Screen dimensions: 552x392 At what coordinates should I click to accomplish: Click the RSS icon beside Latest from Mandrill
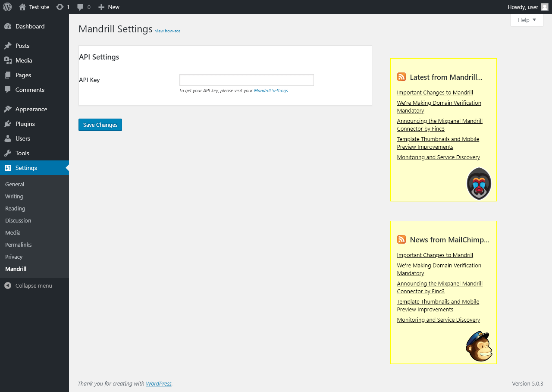pos(401,77)
